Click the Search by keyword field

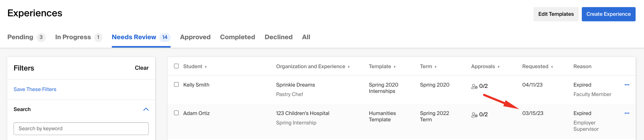pos(81,129)
